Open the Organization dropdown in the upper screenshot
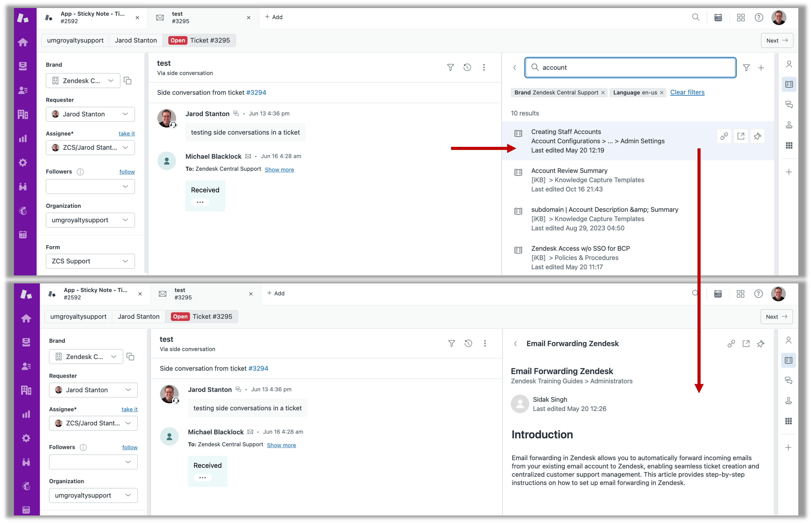The image size is (812, 523). (90, 220)
